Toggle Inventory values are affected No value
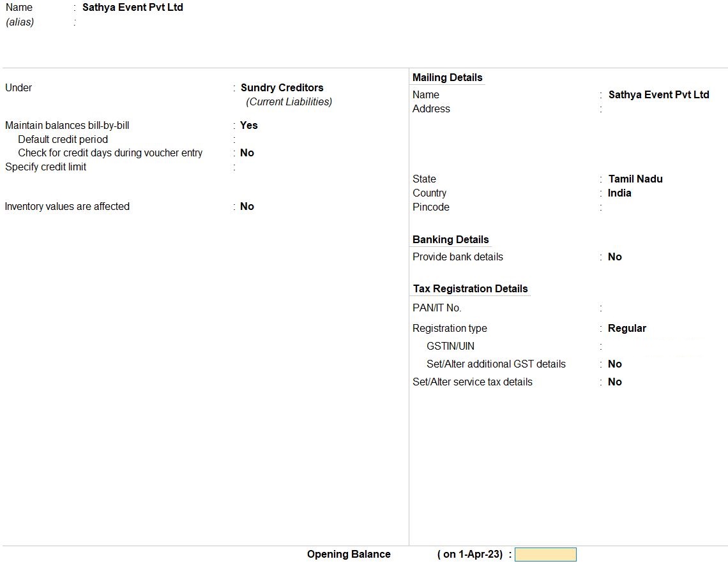 click(x=247, y=207)
